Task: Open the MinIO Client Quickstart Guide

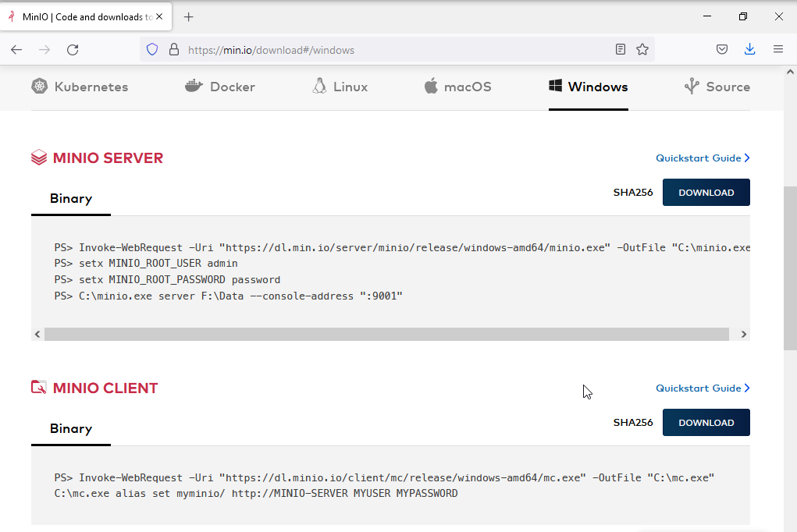Action: coord(702,388)
